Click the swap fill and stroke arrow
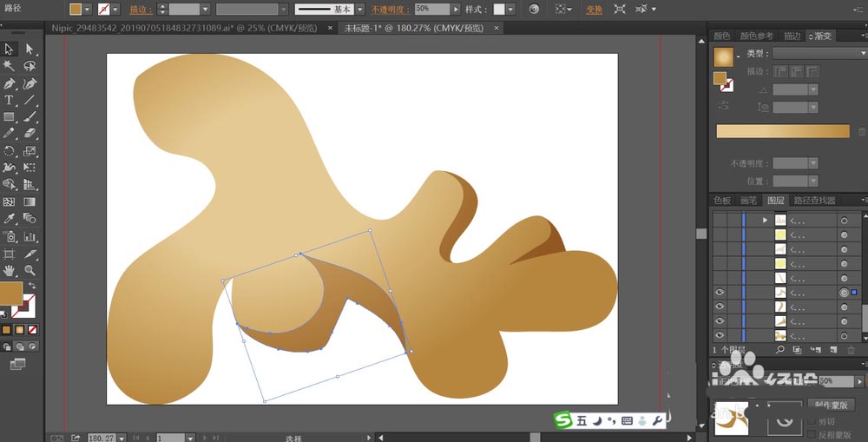868x442 pixels. coord(32,286)
